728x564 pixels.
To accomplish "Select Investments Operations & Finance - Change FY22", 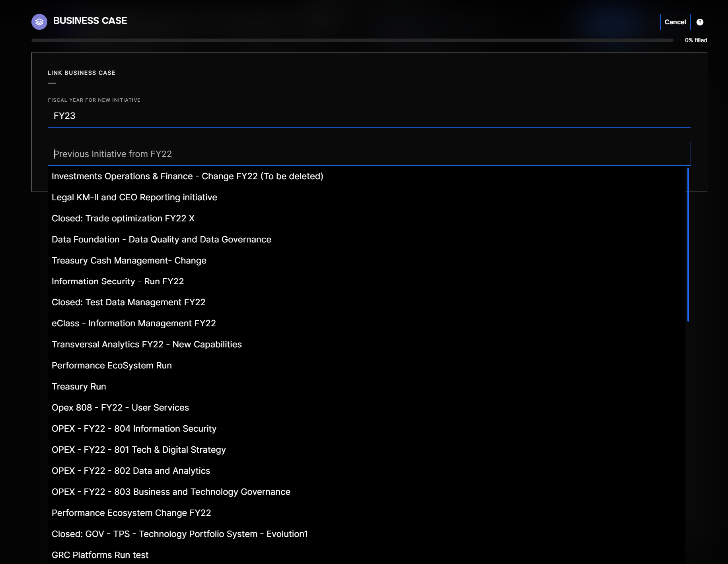I will point(187,176).
